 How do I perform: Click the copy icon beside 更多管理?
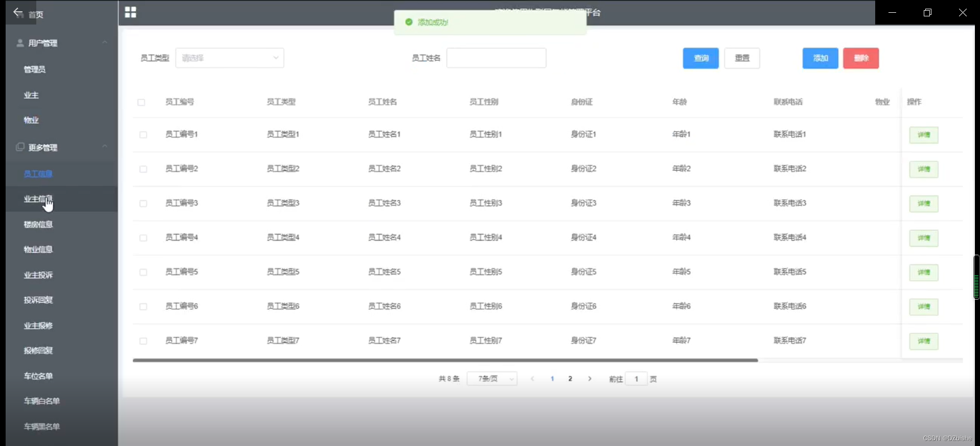coord(20,147)
